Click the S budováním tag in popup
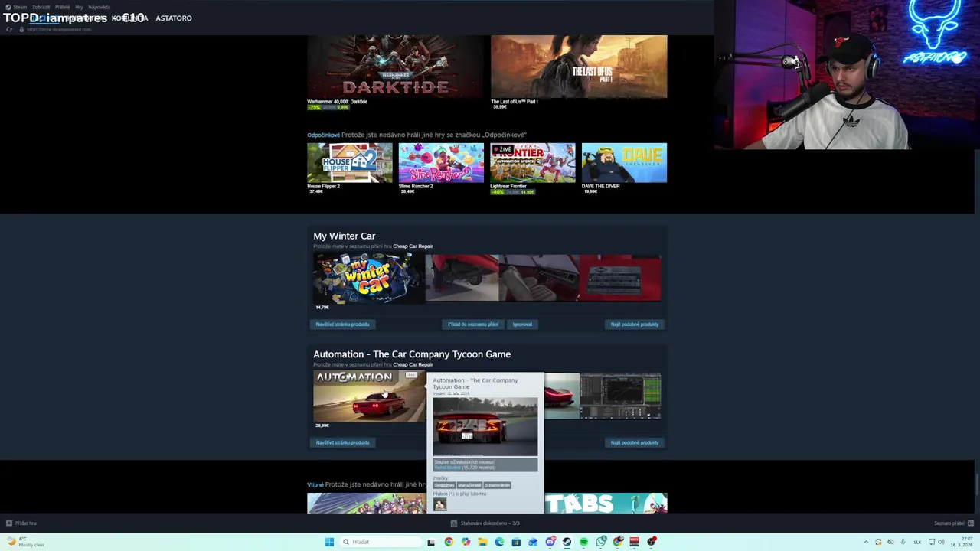The image size is (980, 551). tap(497, 485)
